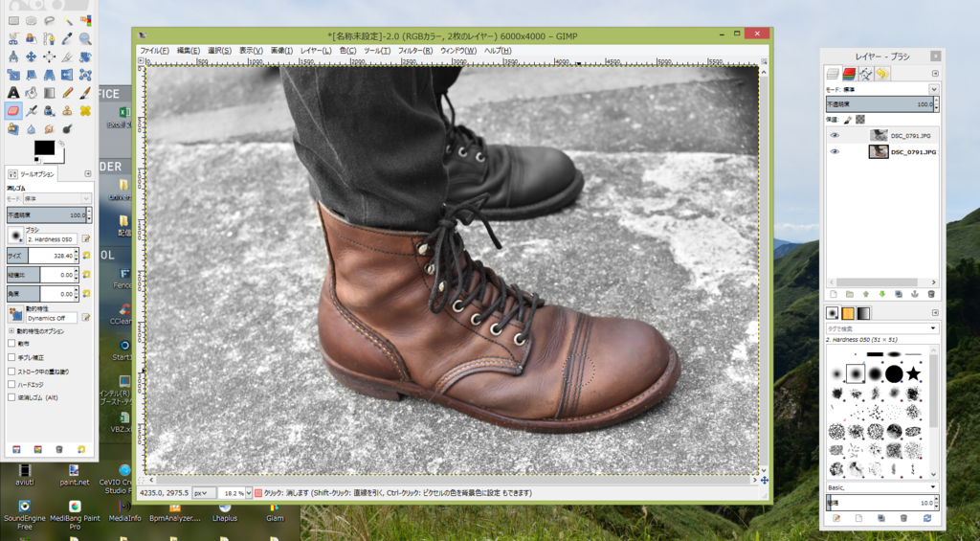The width and height of the screenshot is (980, 541).
Task: Select the Fuzzy Select magic wand tool
Action: [x=68, y=21]
